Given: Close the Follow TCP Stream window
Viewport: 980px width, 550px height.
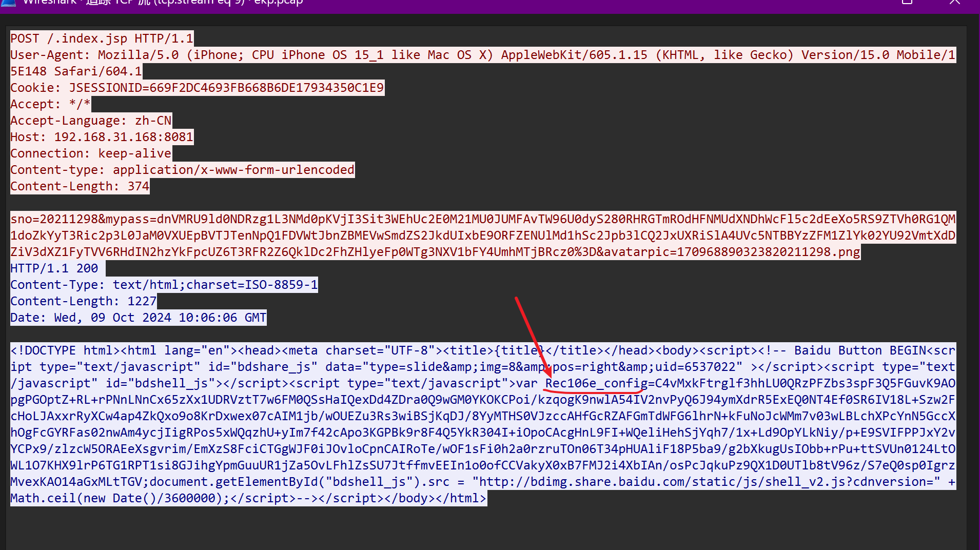Looking at the screenshot, I should click(x=954, y=2).
